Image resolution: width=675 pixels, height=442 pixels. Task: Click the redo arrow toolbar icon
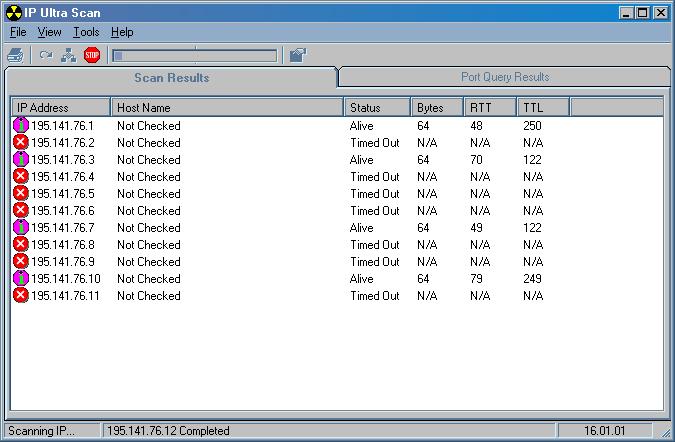click(x=46, y=55)
